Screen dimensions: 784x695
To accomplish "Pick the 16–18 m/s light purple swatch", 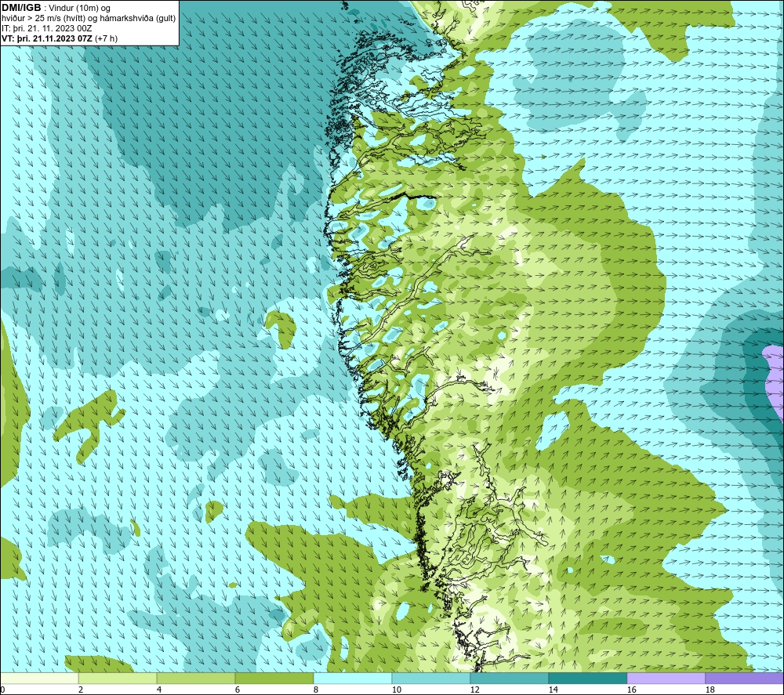I will pos(666,678).
